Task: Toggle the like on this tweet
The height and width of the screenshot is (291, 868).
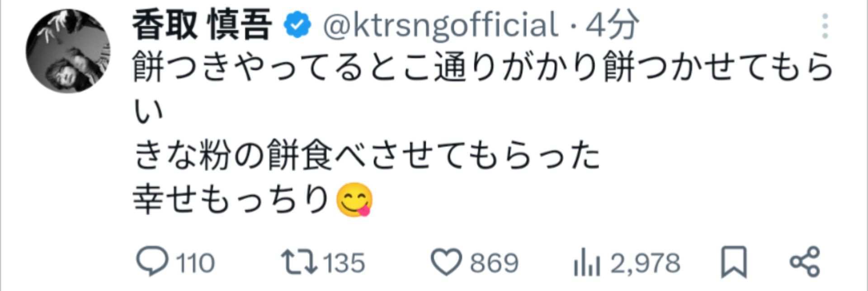Action: click(448, 261)
